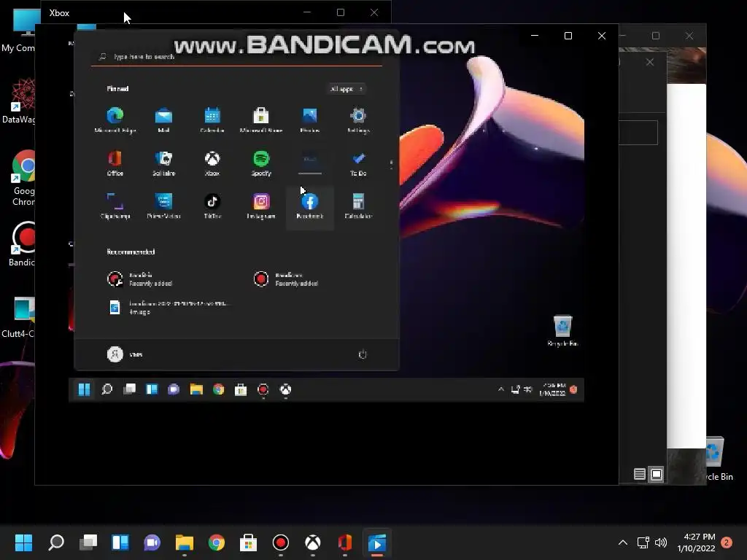The height and width of the screenshot is (560, 747).
Task: Open the notification badge showing 2
Action: pyautogui.click(x=727, y=542)
